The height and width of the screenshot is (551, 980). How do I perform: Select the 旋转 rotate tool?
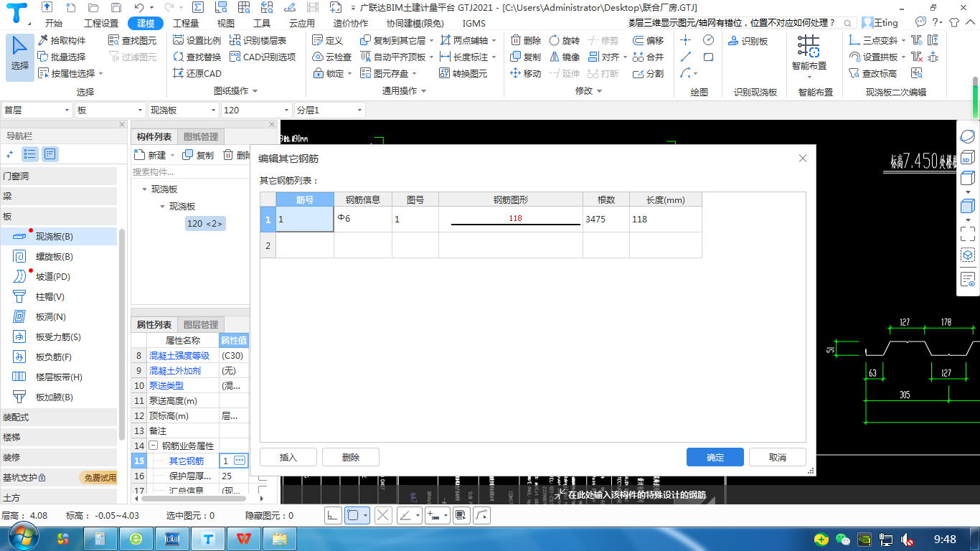pos(564,40)
